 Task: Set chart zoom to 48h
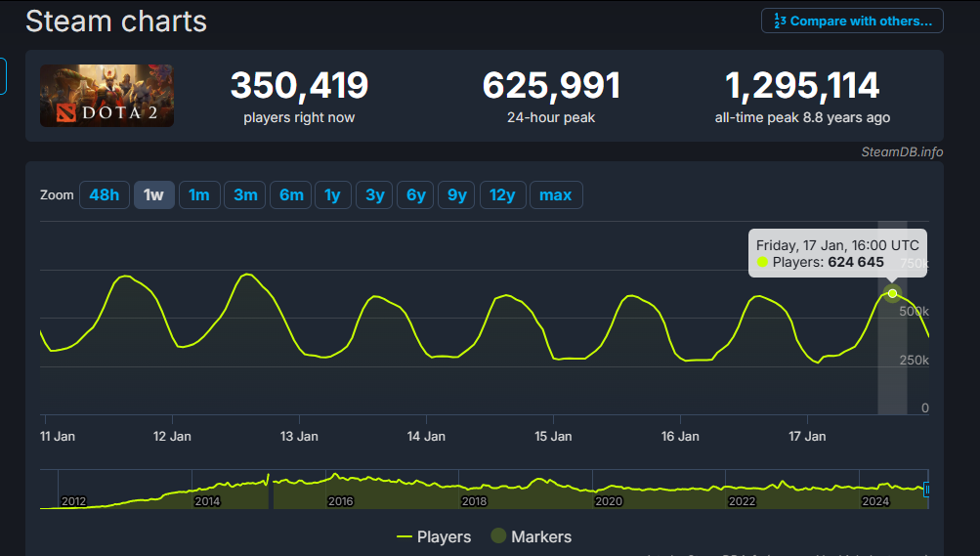click(x=104, y=194)
